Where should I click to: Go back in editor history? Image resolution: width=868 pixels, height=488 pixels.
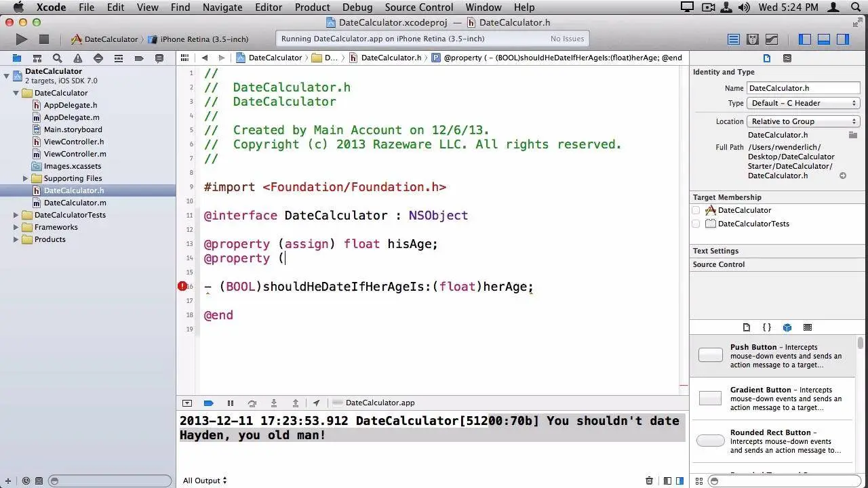click(205, 58)
